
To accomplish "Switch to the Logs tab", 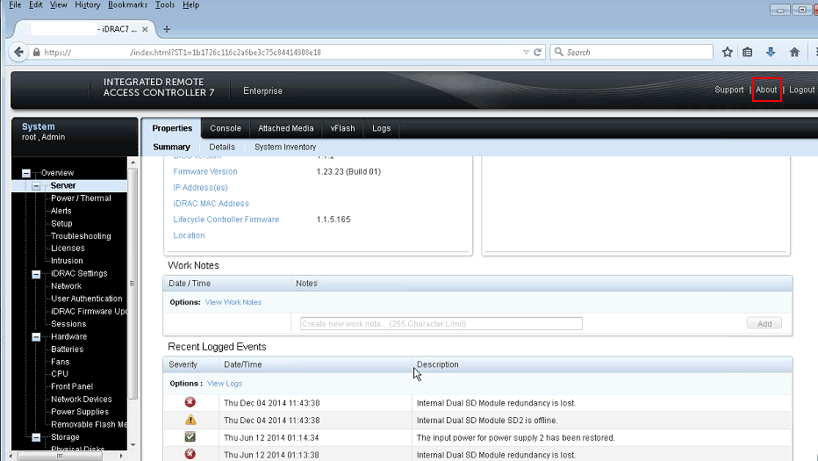I will pos(381,128).
